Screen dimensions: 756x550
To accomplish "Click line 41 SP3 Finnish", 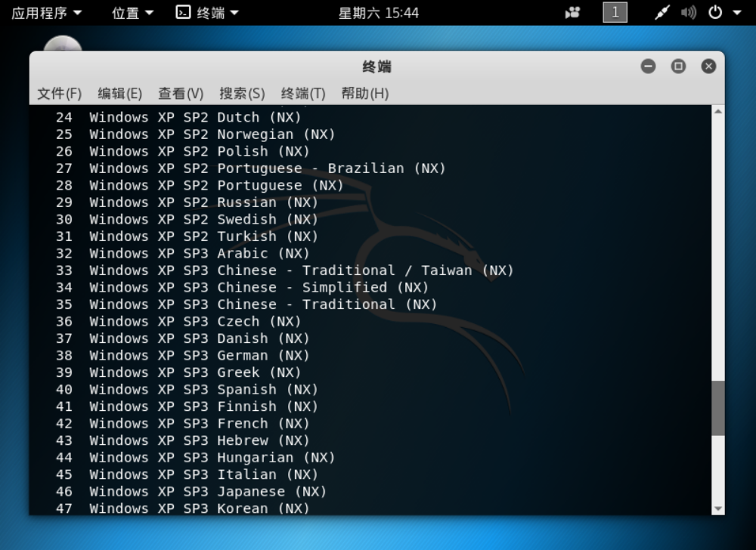I will (187, 406).
